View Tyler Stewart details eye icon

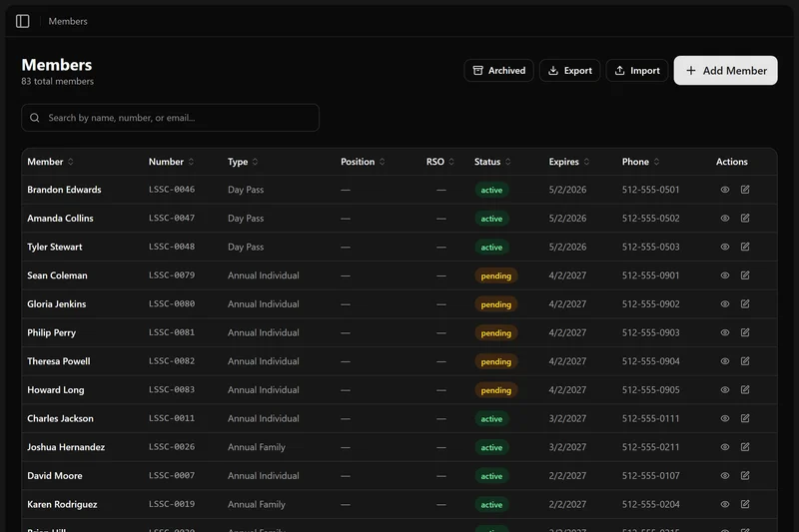(725, 247)
